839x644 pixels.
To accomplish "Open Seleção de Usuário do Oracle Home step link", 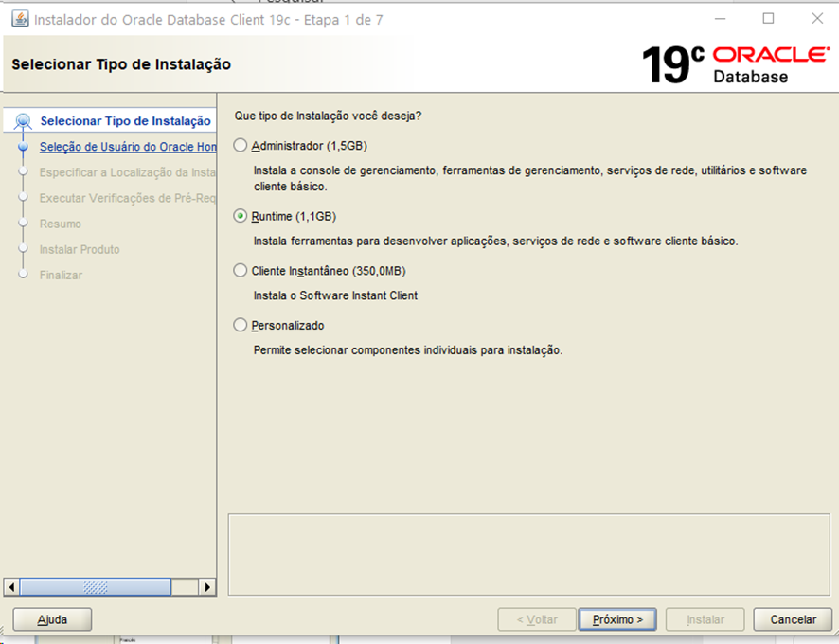I will tap(128, 147).
